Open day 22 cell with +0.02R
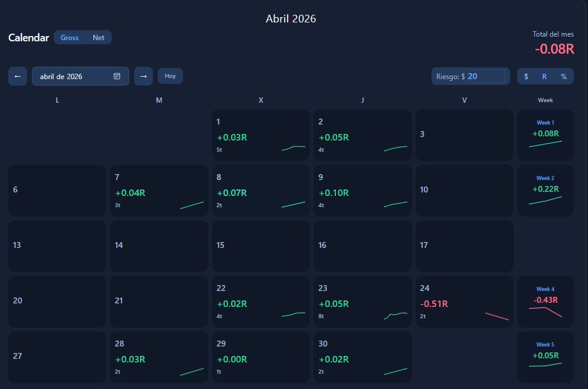588x389 pixels. point(261,302)
